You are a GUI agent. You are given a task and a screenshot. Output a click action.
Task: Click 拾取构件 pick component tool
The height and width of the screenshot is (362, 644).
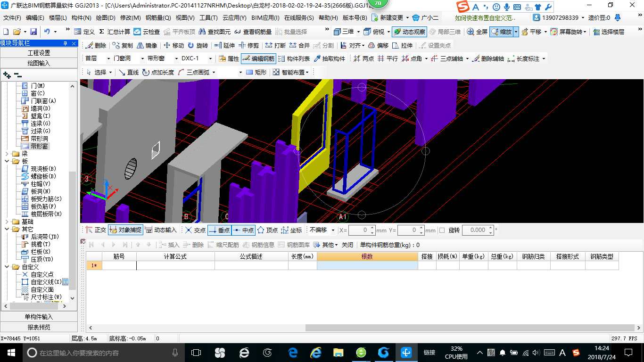coord(330,59)
